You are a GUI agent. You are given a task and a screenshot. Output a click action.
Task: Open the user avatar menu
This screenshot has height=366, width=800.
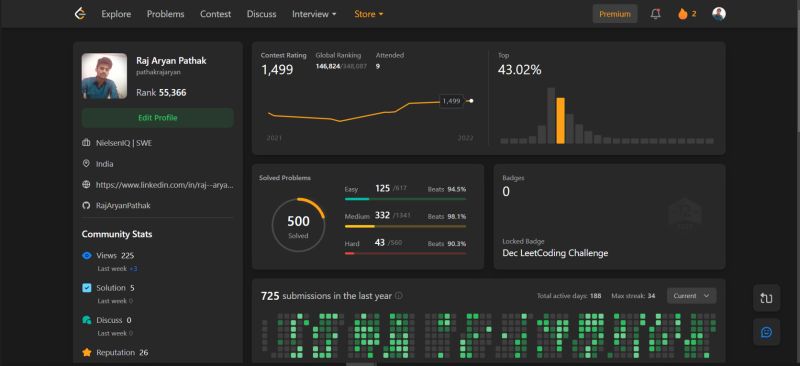tap(719, 14)
